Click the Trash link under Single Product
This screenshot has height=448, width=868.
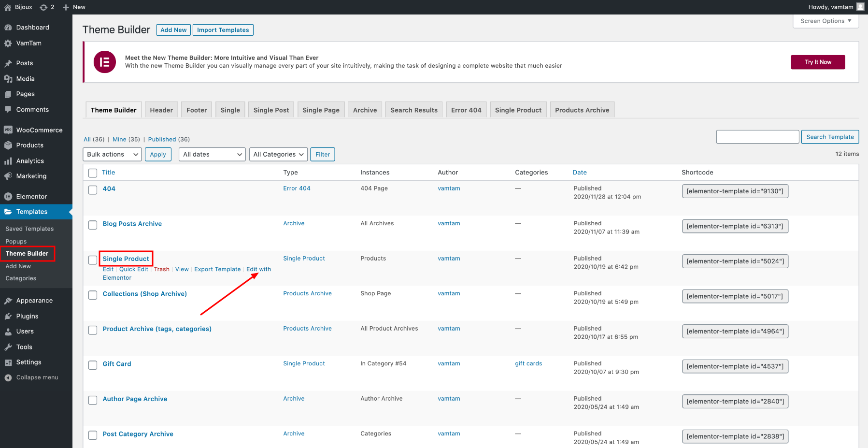(x=162, y=269)
